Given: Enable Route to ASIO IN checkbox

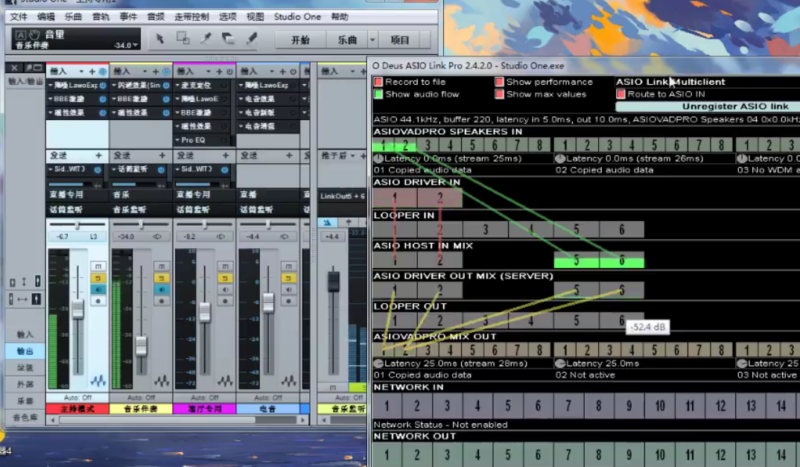Looking at the screenshot, I should [x=620, y=94].
